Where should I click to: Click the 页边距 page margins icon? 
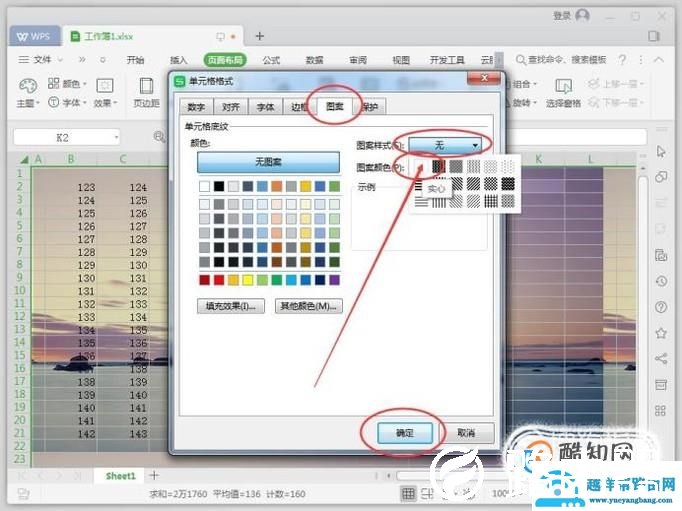147,86
